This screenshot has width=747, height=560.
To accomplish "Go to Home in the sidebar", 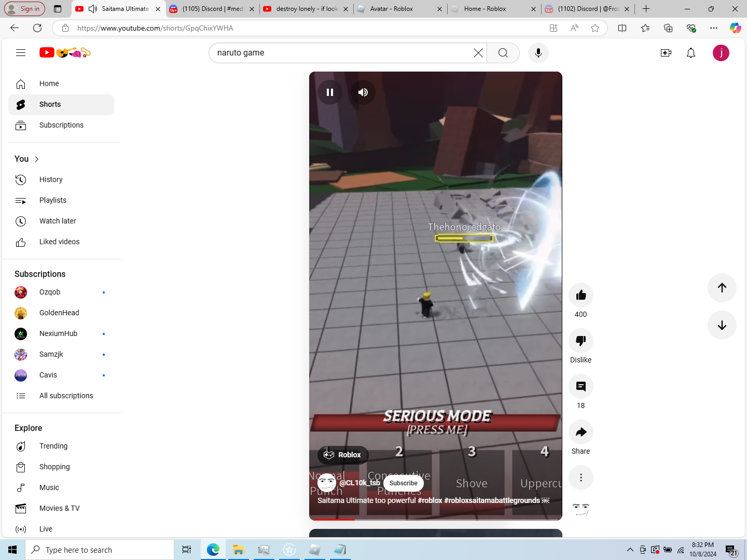I will tap(61, 83).
